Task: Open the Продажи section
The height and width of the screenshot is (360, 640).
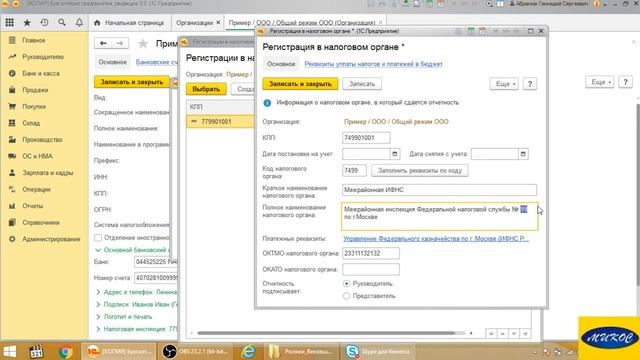Action: 35,90
